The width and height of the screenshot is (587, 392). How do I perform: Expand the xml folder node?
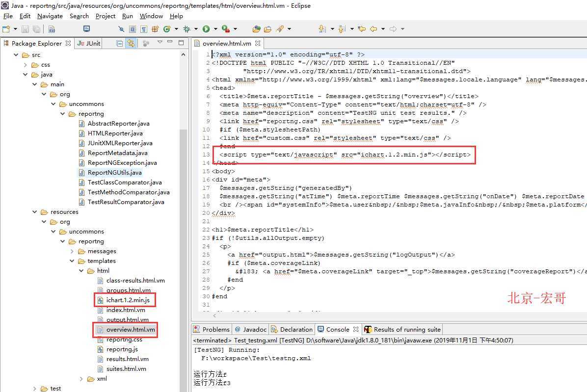[81, 379]
